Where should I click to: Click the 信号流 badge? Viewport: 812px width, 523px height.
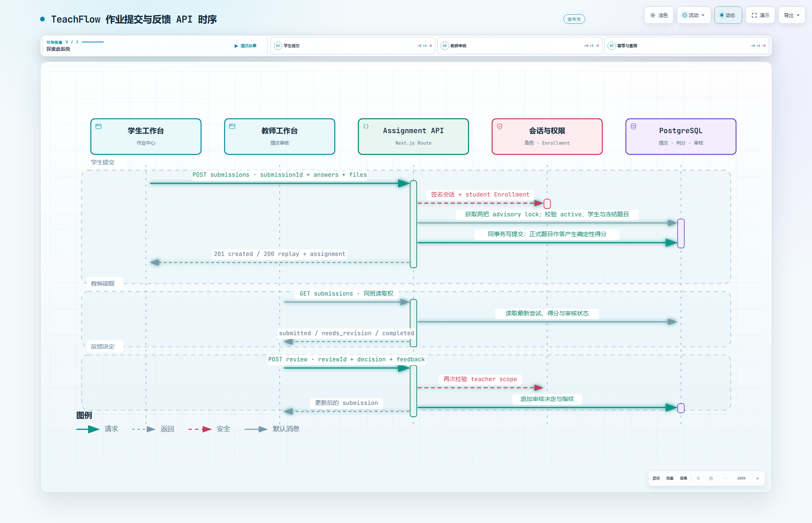[x=574, y=19]
